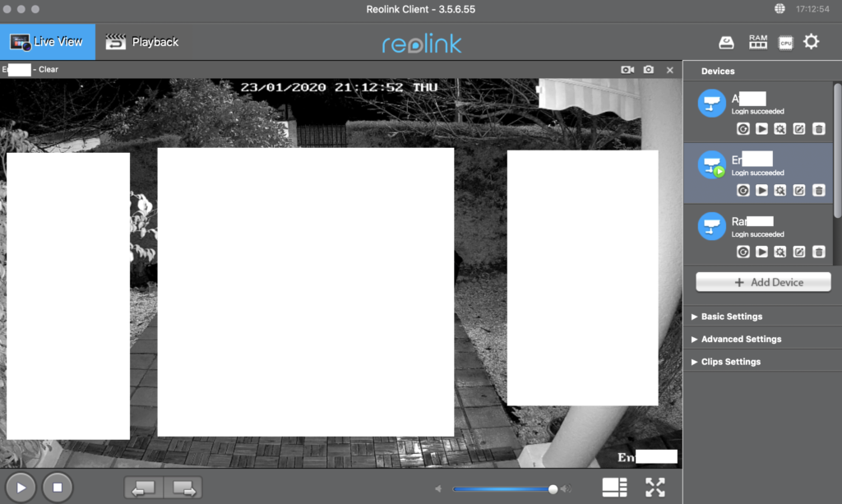Open RAM usage monitor
The height and width of the screenshot is (504, 842).
click(x=758, y=41)
